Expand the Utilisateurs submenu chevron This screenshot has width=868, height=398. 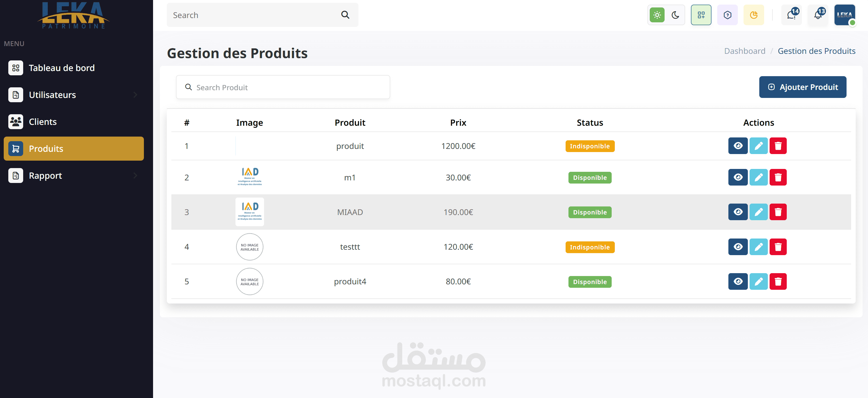tap(135, 95)
